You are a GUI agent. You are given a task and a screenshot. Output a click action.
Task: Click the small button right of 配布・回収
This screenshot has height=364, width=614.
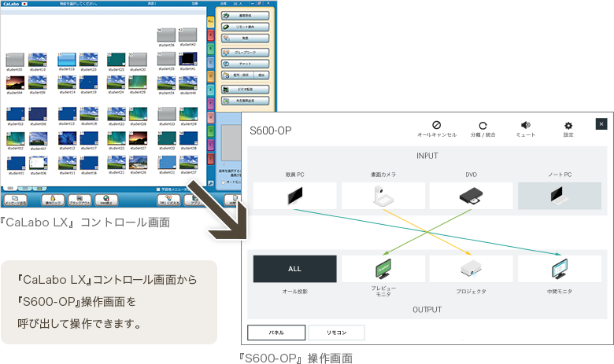(x=261, y=75)
